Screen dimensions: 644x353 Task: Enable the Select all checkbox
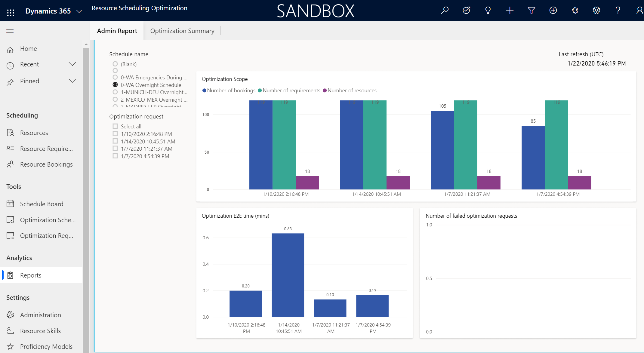pos(115,126)
